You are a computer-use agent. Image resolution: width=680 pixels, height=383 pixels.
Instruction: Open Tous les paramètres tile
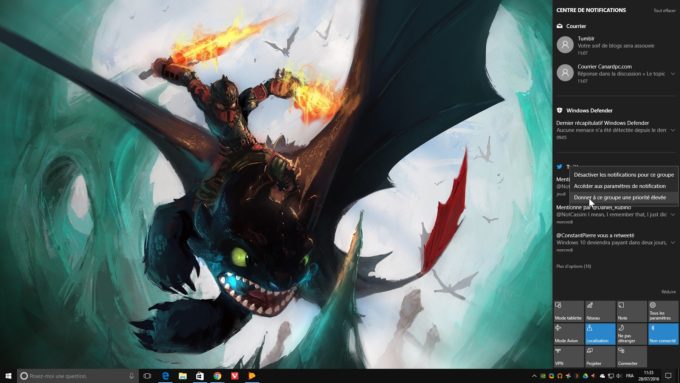[x=663, y=311]
